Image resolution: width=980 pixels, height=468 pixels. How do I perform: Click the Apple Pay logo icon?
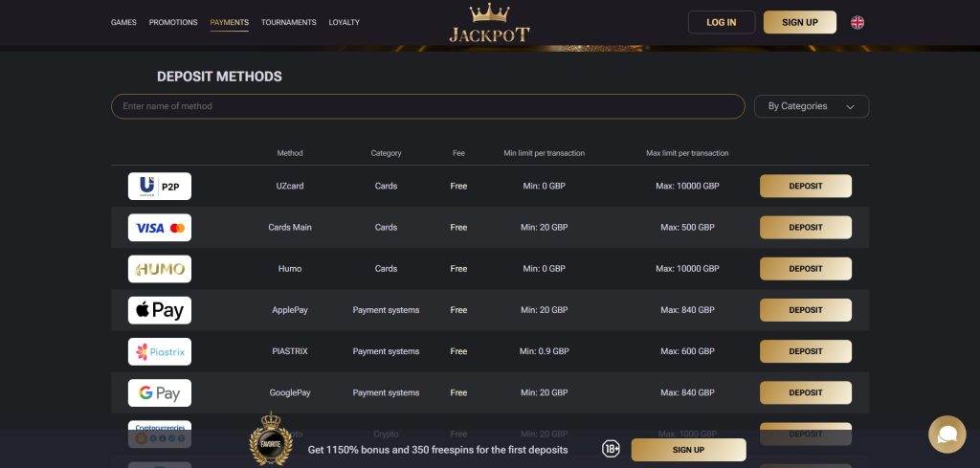pos(159,310)
